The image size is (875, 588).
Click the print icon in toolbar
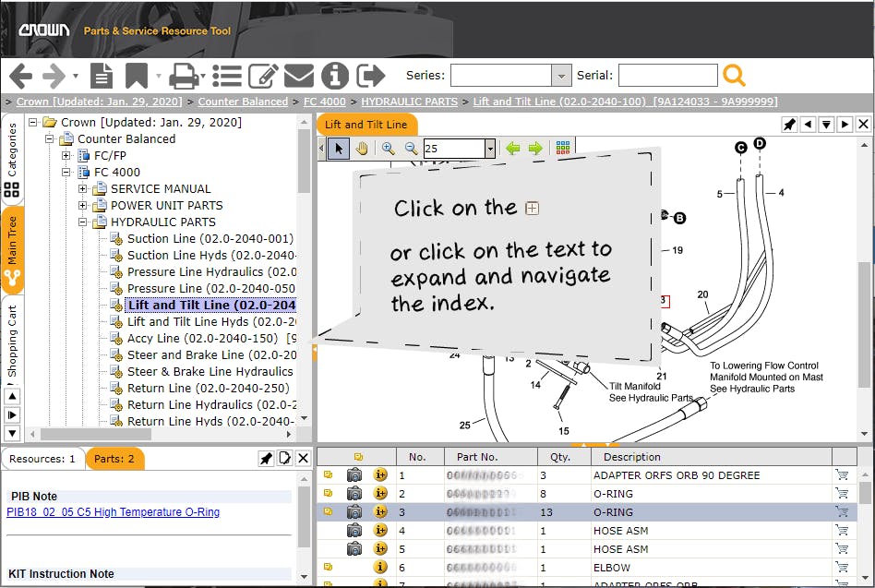tap(185, 76)
